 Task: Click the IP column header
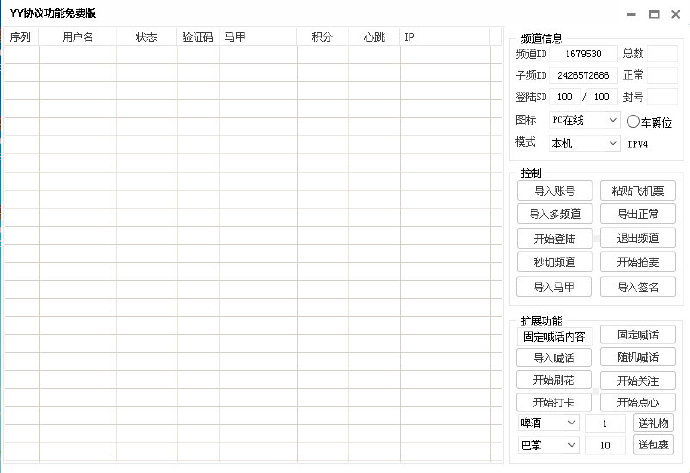(x=445, y=37)
